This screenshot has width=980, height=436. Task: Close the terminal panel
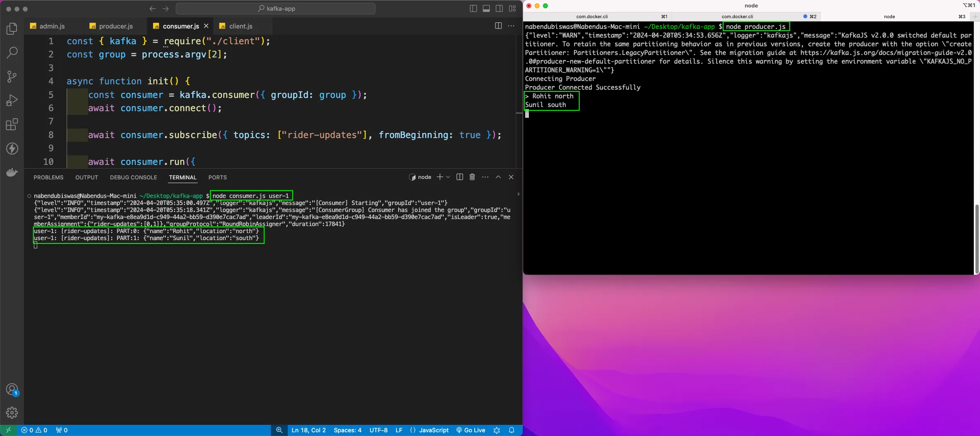pos(511,177)
